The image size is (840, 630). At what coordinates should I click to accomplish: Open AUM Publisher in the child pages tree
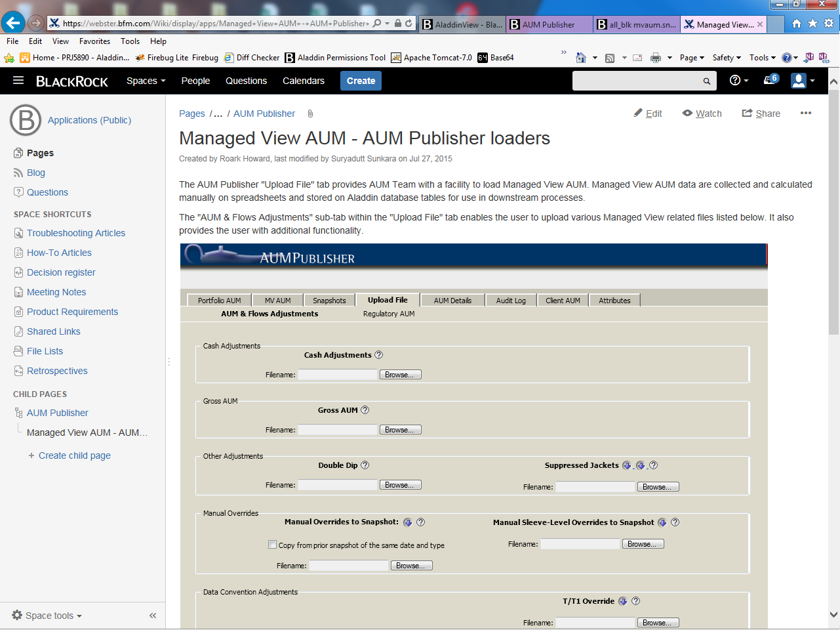click(57, 413)
